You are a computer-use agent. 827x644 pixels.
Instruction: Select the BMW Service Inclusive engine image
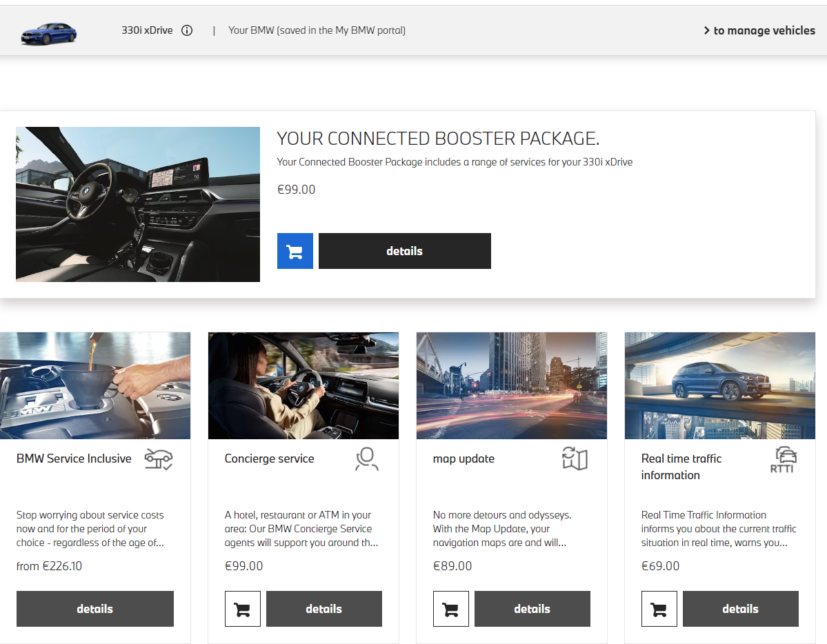(x=95, y=385)
